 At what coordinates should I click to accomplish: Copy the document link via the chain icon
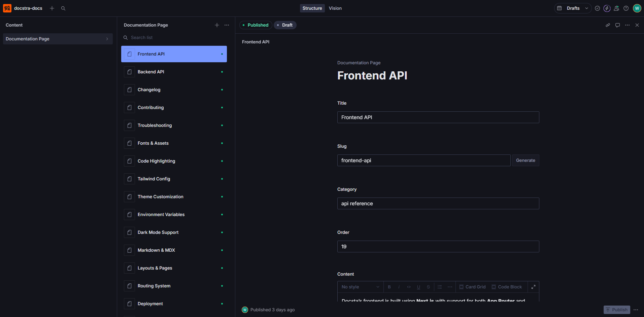click(608, 25)
